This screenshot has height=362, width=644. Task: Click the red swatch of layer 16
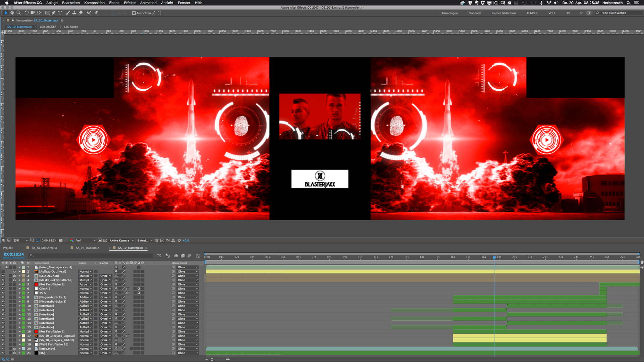(x=36, y=331)
